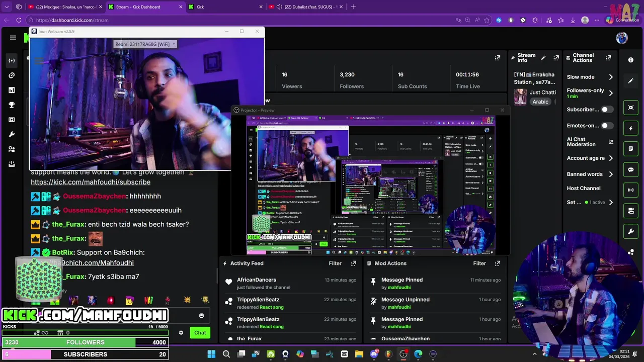This screenshot has width=644, height=362.
Task: Send message with Chat button
Action: coord(200,333)
